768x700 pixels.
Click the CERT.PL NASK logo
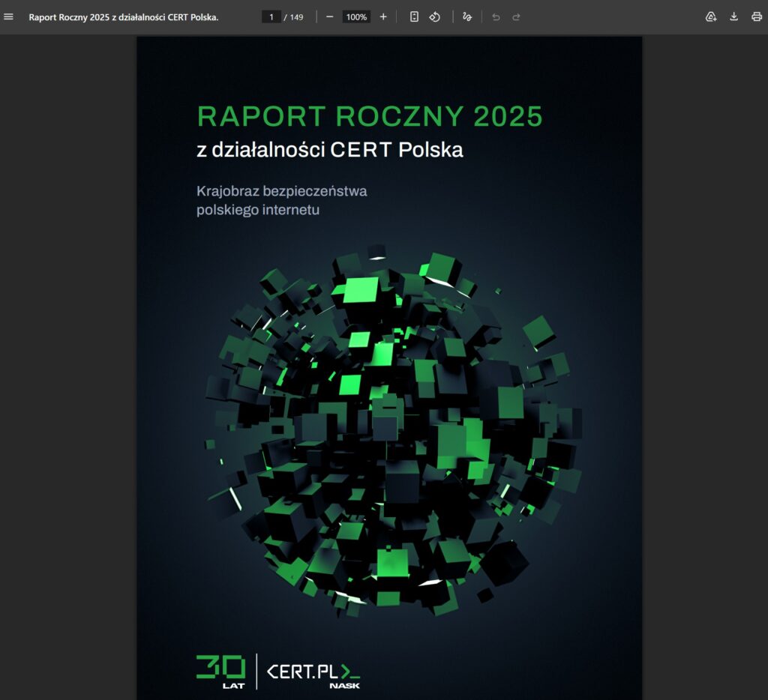pyautogui.click(x=313, y=675)
